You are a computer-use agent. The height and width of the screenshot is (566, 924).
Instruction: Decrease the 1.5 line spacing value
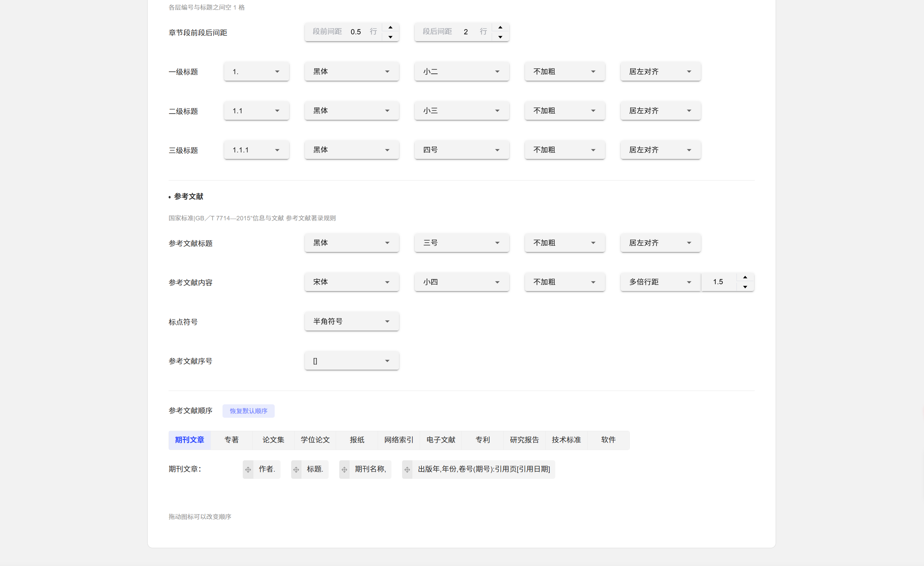(745, 287)
